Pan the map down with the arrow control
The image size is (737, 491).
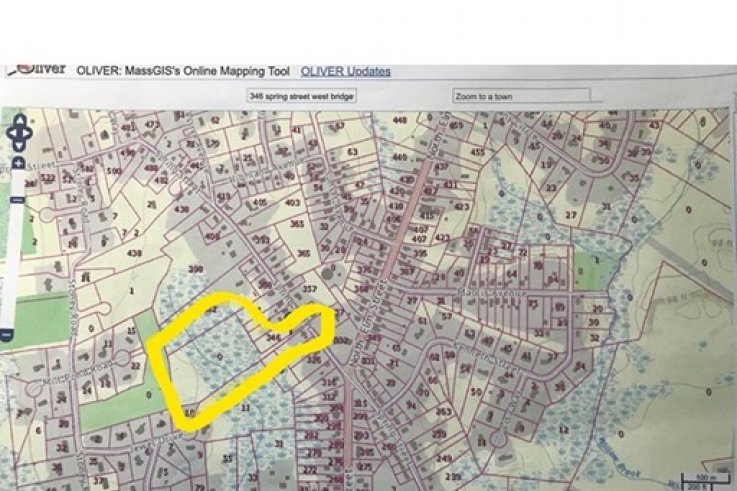point(20,147)
